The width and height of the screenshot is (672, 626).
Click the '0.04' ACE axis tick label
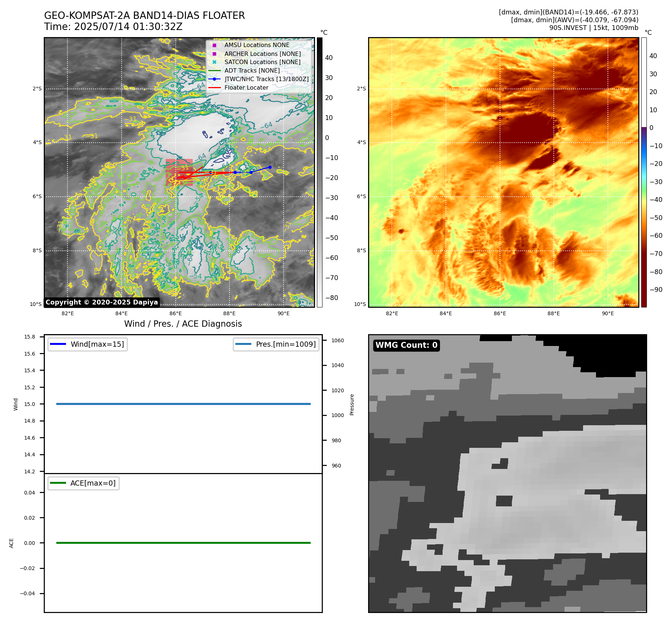coord(30,493)
